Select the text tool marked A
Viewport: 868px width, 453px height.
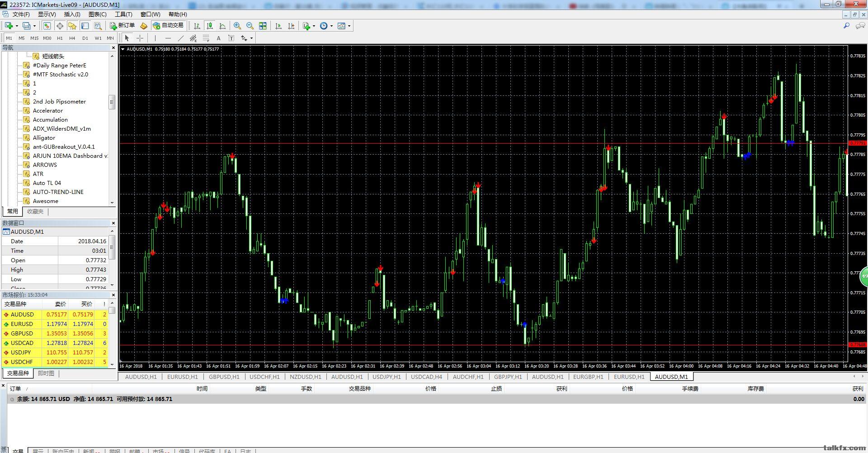219,38
